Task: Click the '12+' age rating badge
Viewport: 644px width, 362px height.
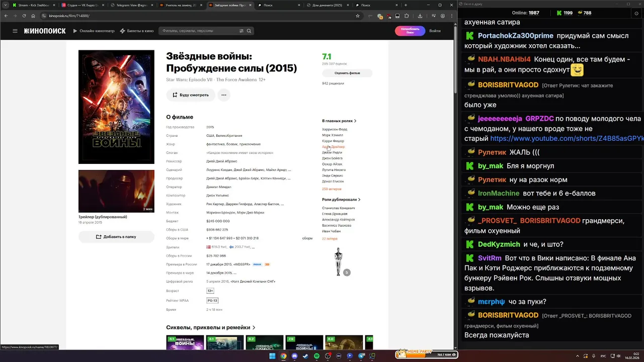Action: click(x=210, y=291)
